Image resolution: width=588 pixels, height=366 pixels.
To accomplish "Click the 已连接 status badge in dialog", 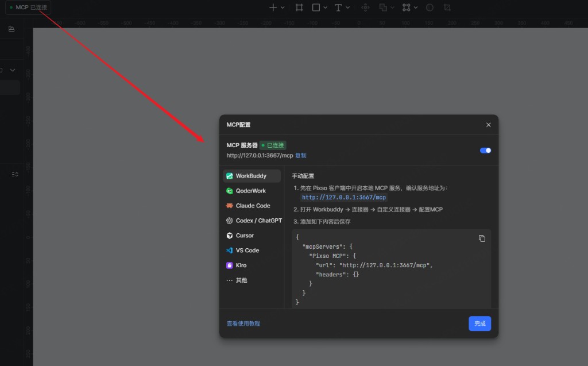I will pyautogui.click(x=273, y=145).
